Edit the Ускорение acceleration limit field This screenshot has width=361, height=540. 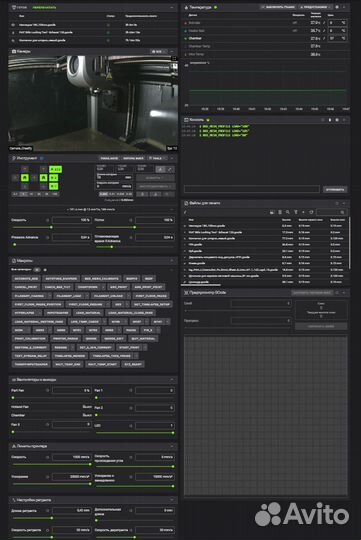tap(72, 477)
